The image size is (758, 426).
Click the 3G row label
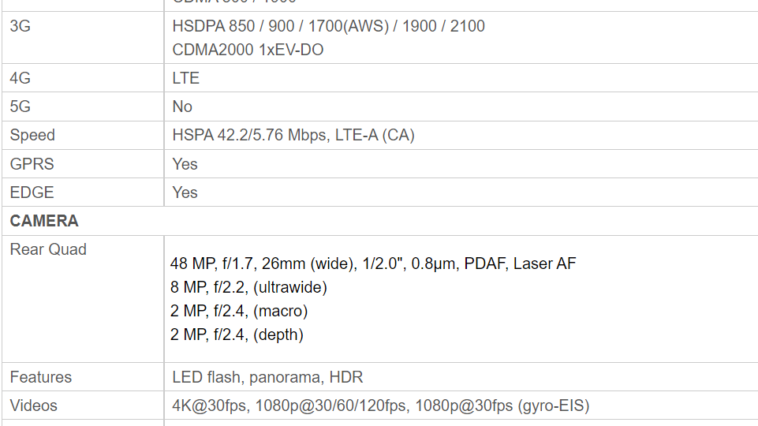20,26
